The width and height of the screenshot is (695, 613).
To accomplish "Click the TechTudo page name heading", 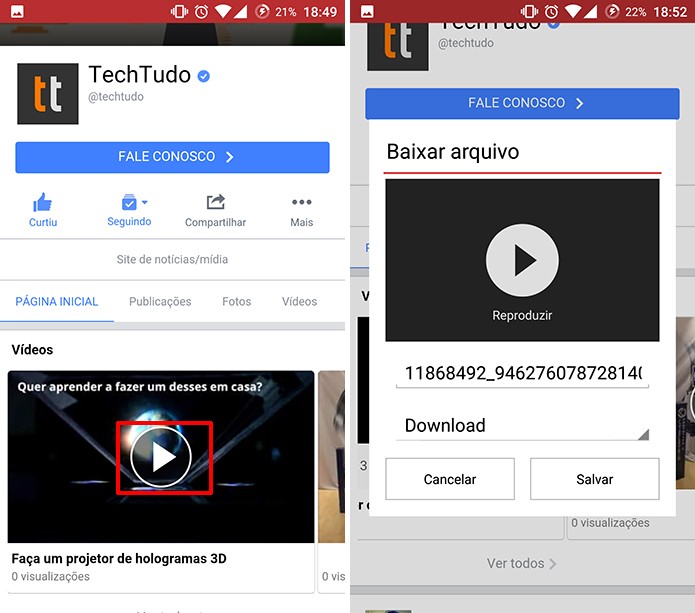I will (140, 74).
